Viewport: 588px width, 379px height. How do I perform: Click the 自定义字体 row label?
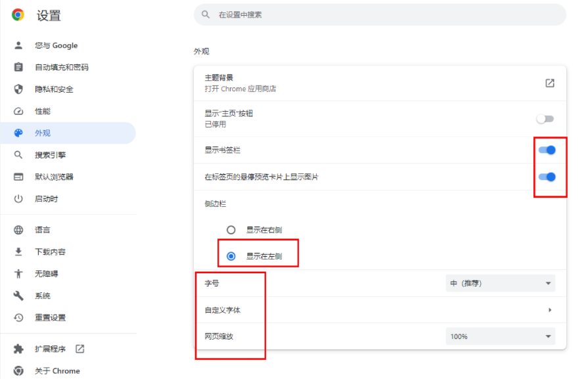(x=222, y=310)
